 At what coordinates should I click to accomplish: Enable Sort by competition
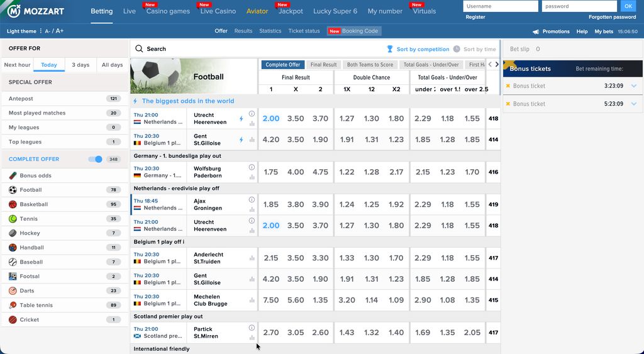pyautogui.click(x=418, y=49)
